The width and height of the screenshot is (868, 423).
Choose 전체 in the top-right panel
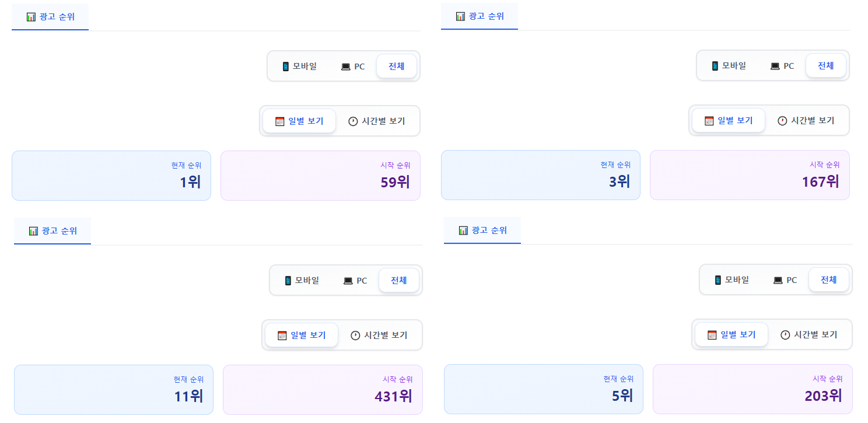826,65
